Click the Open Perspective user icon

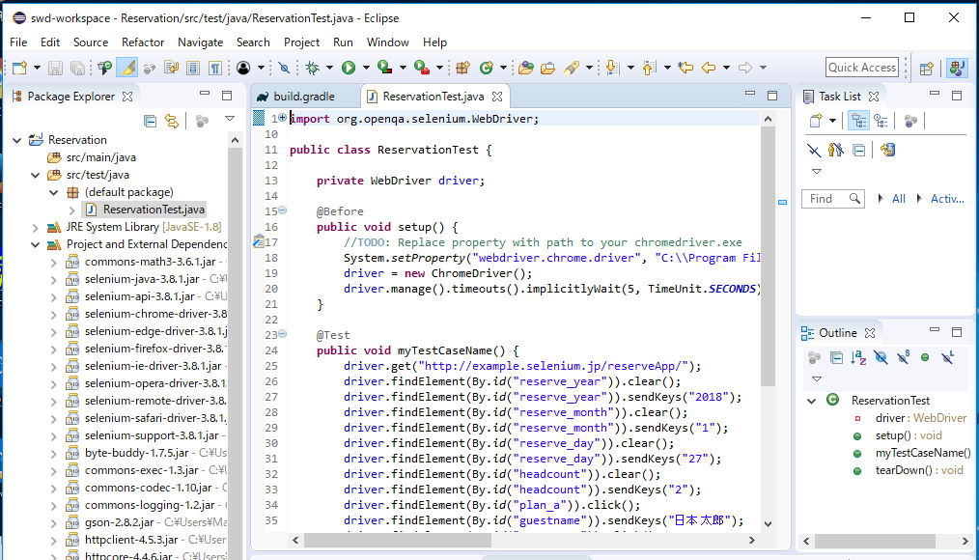243,68
